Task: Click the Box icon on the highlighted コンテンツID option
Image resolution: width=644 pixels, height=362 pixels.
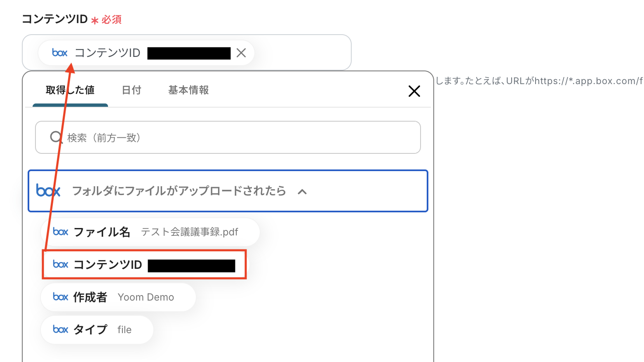Action: pos(61,264)
